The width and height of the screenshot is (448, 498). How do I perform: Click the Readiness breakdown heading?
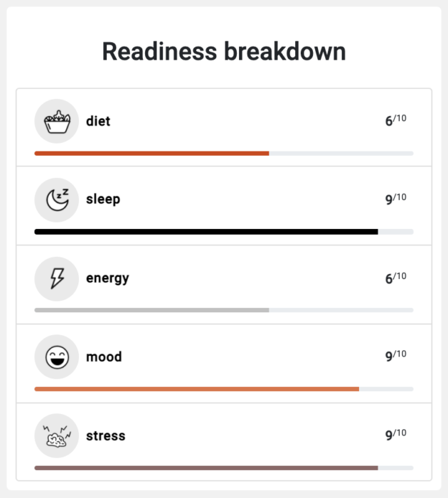[224, 51]
